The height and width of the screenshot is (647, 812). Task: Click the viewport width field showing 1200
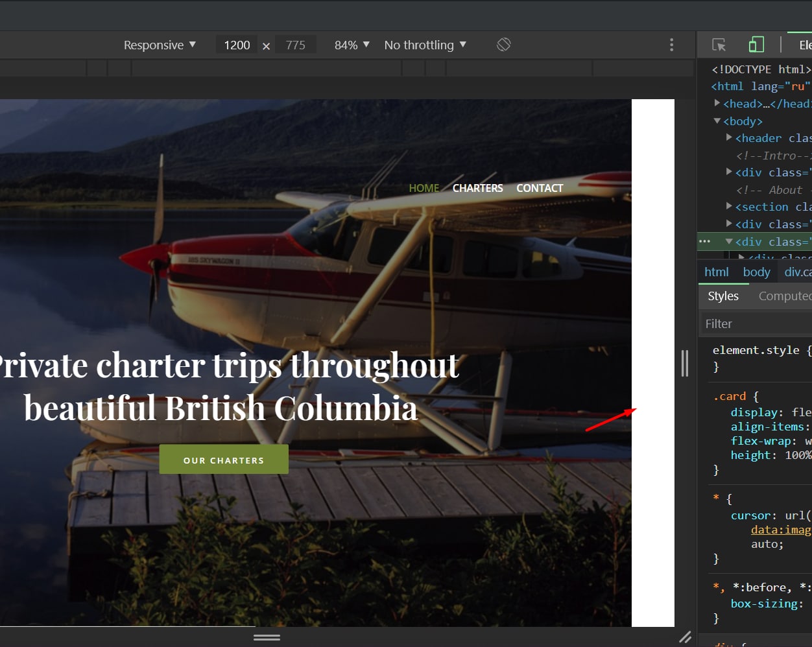(237, 45)
